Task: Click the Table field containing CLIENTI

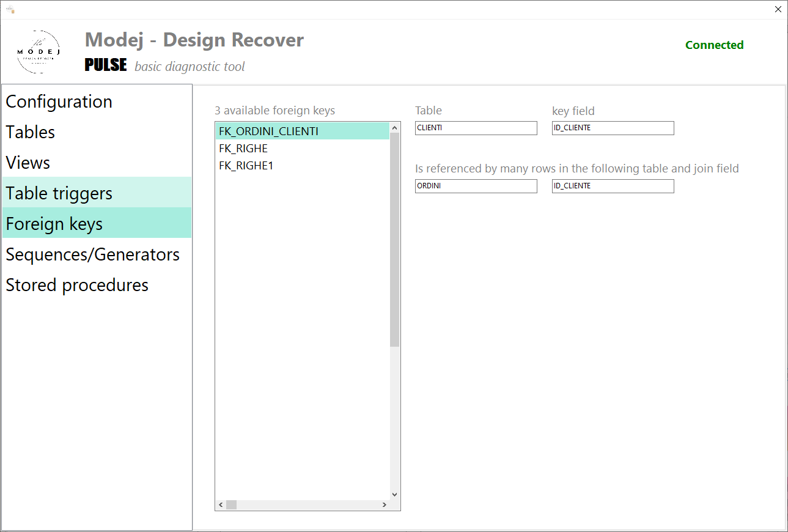Action: pos(476,128)
